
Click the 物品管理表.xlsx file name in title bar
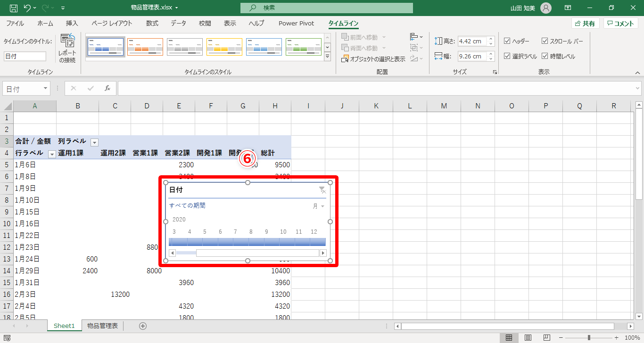[x=152, y=8]
